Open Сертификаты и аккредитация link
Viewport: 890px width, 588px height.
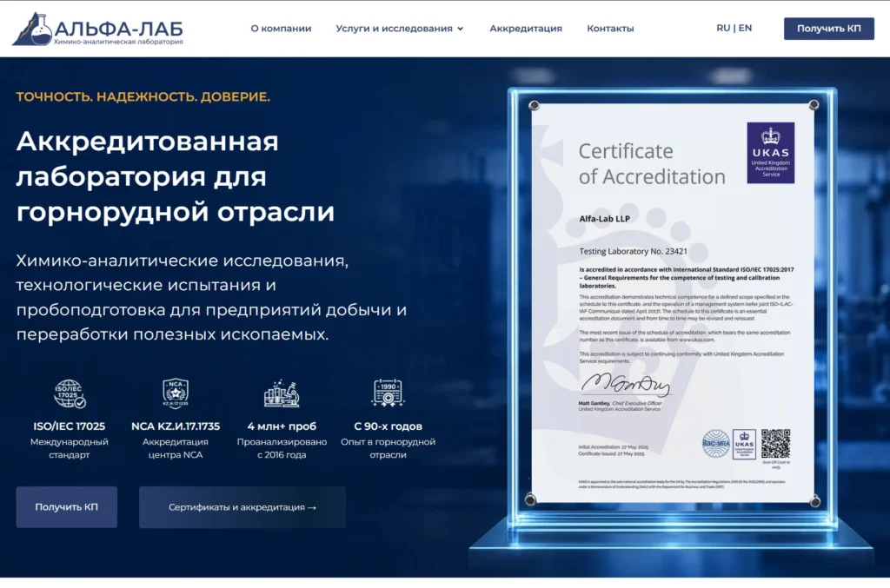(242, 507)
